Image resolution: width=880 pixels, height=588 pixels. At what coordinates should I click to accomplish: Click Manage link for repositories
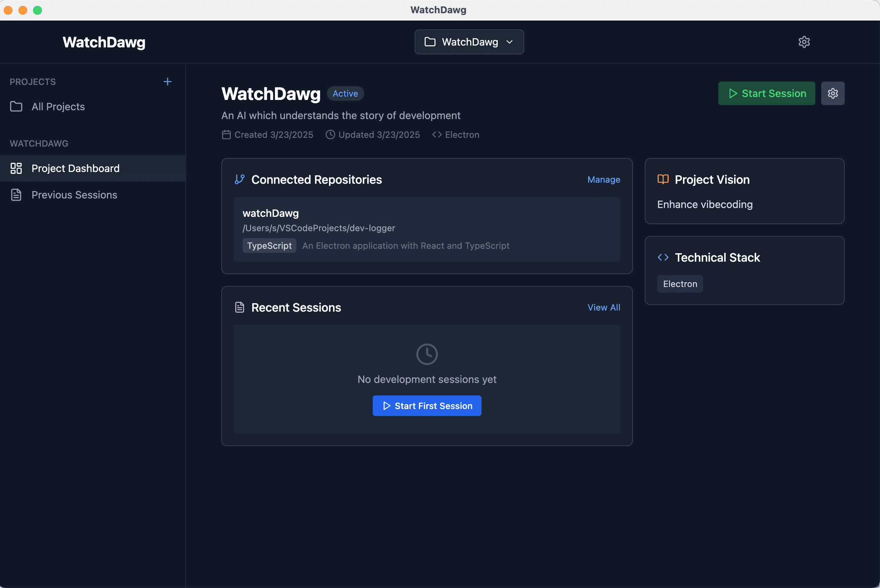pyautogui.click(x=604, y=180)
